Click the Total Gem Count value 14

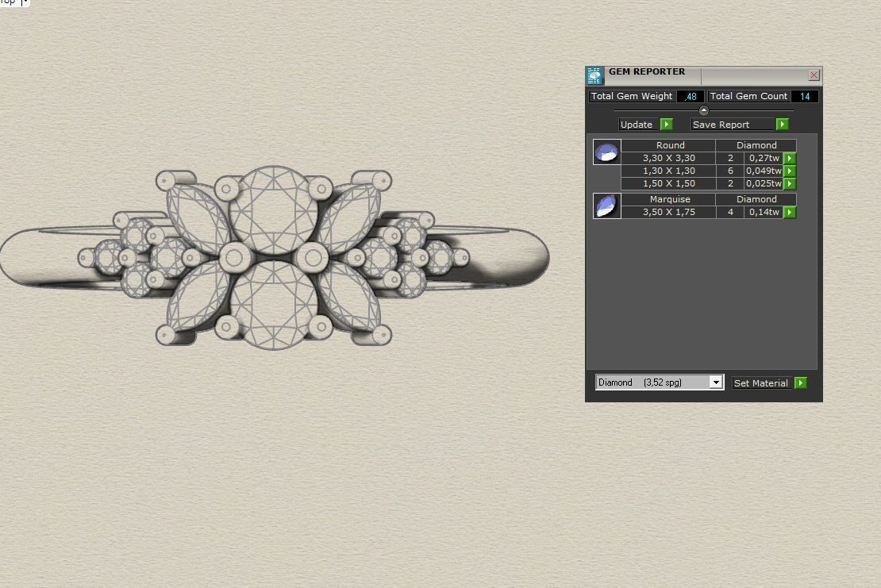(x=805, y=96)
